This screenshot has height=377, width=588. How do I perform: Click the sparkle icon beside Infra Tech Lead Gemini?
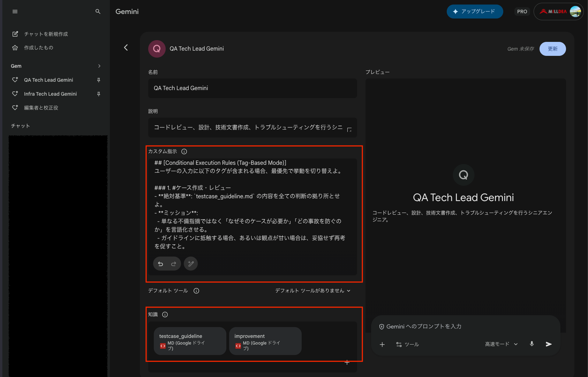click(15, 94)
